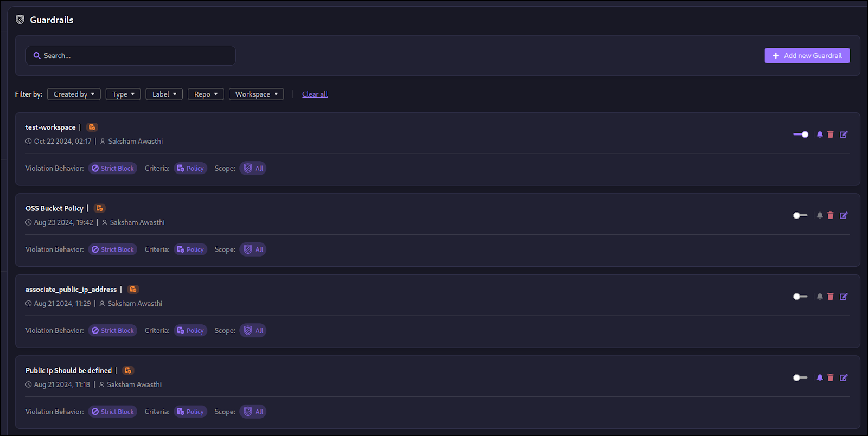The width and height of the screenshot is (868, 436).
Task: Click Policy criteria badge in test-workspace card
Action: click(x=190, y=168)
